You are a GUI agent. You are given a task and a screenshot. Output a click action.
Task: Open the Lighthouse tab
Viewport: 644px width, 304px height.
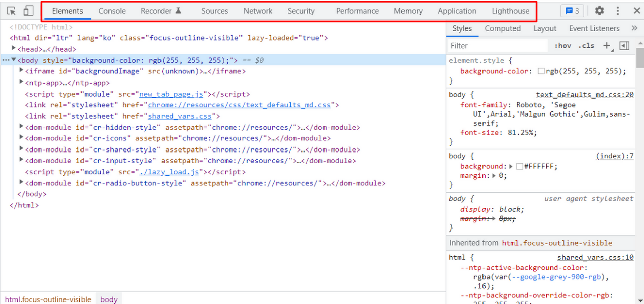511,11
